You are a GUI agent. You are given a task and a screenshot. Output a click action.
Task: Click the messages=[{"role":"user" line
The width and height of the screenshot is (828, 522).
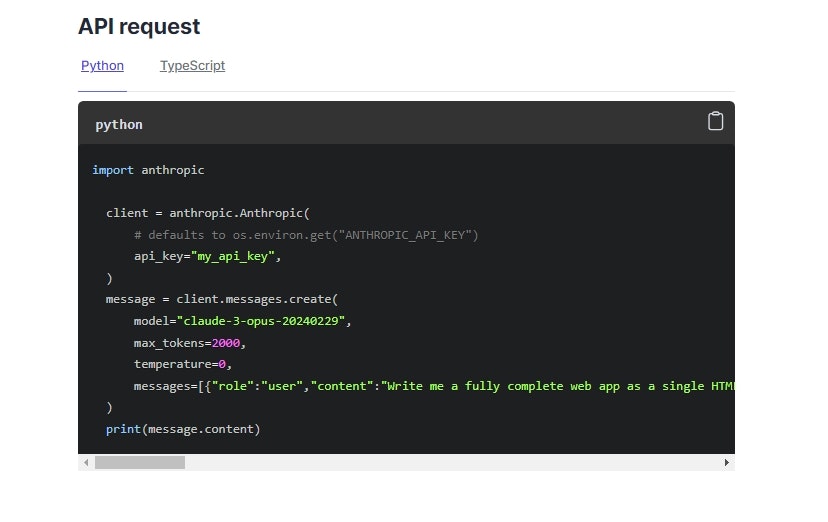pyautogui.click(x=434, y=386)
